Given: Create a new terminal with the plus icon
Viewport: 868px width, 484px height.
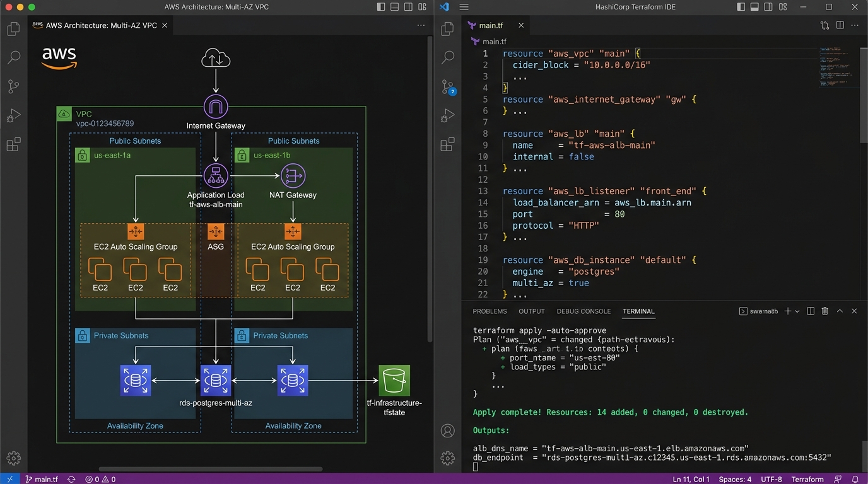Looking at the screenshot, I should (787, 311).
